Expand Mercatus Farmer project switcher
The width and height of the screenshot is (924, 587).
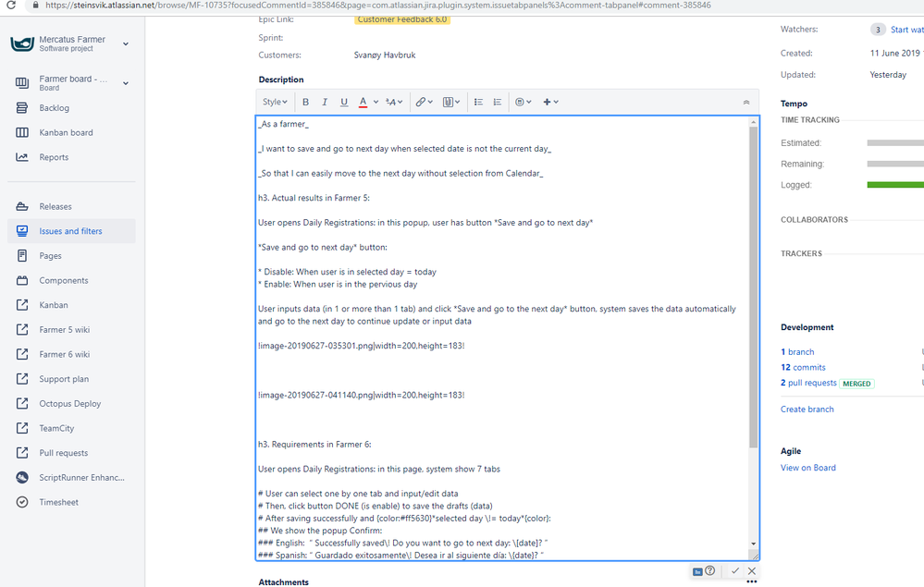[x=126, y=43]
